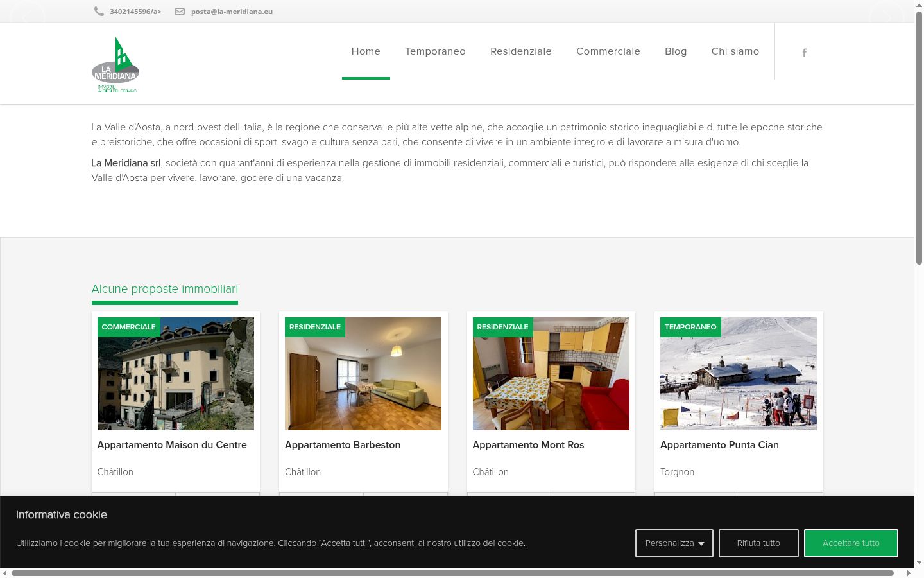Image resolution: width=924 pixels, height=578 pixels.
Task: Click the Informativa cookie heading
Action: coord(62,514)
